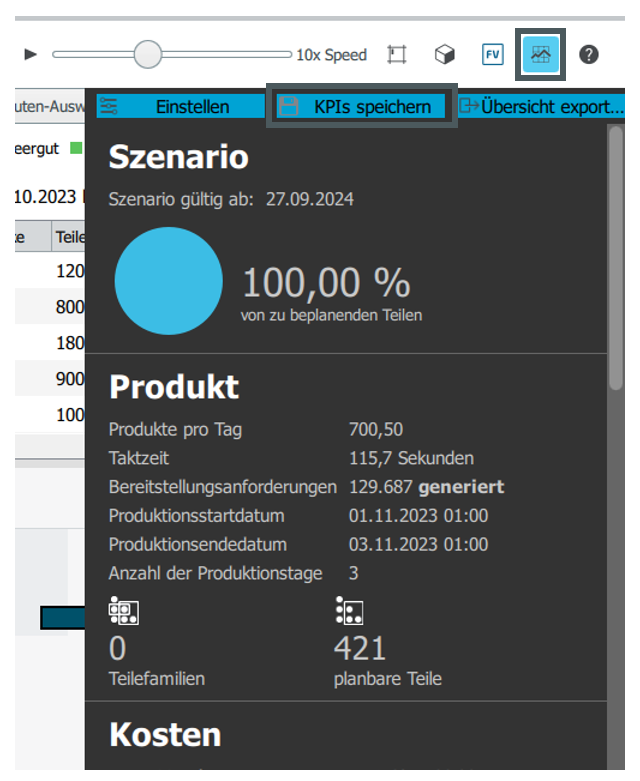Save KPIs with KPIs speichern
The image size is (640, 781).
361,107
